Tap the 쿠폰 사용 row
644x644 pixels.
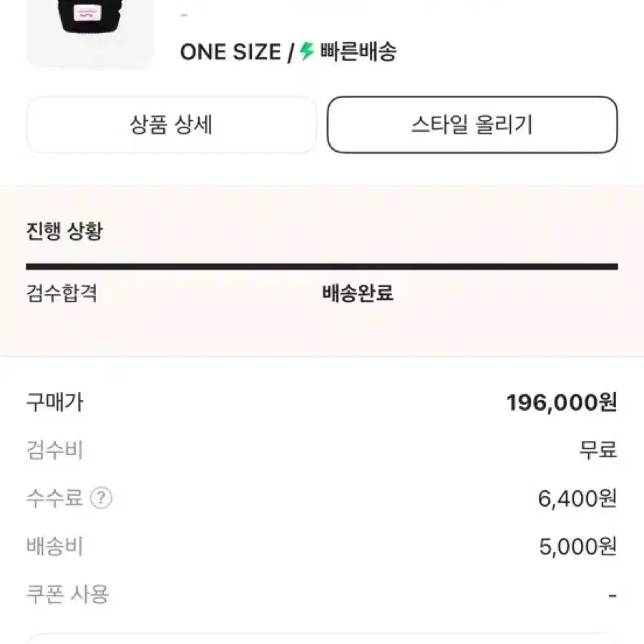point(322,595)
